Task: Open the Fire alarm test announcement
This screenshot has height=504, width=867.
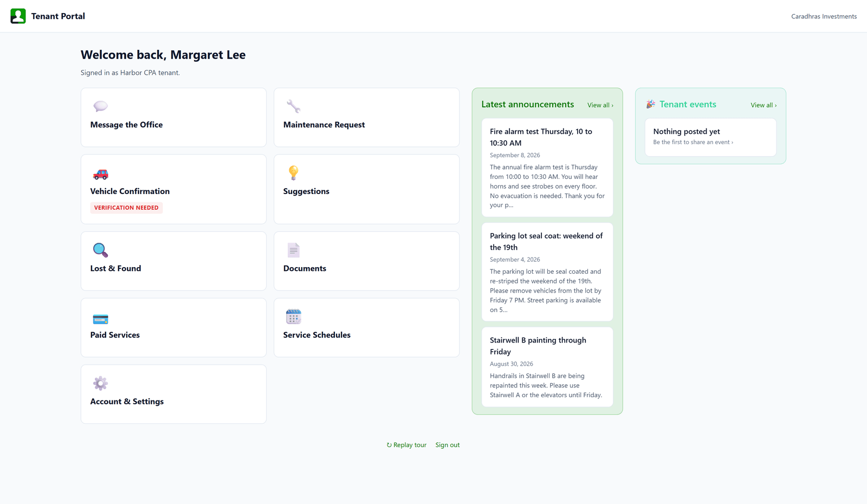Action: [x=547, y=167]
